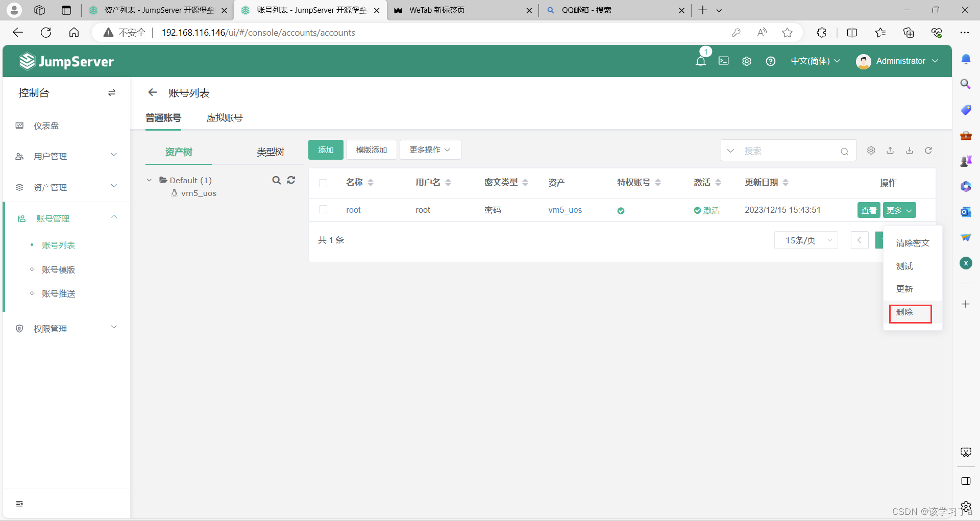
Task: Open system settings gear in JumpServer header
Action: 747,61
